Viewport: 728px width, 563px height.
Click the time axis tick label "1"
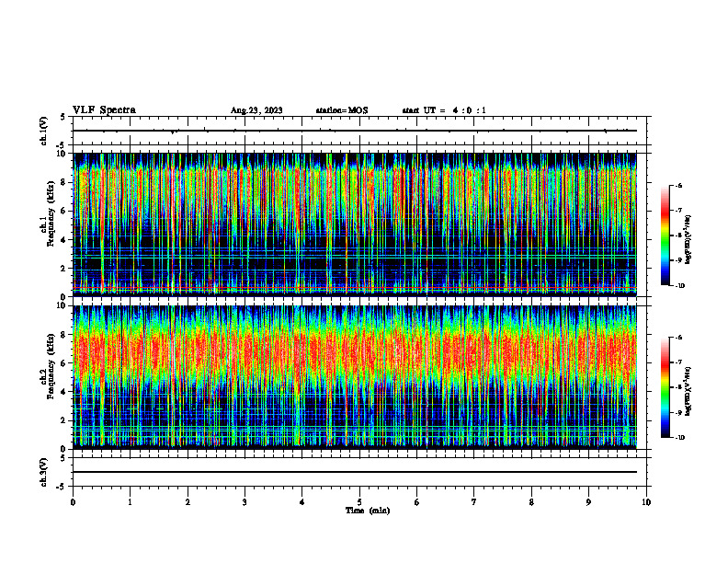130,502
